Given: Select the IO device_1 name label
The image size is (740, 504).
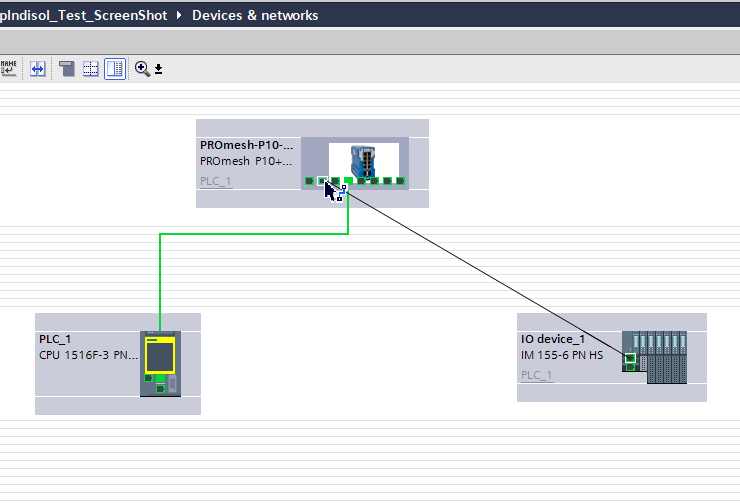Looking at the screenshot, I should (553, 339).
